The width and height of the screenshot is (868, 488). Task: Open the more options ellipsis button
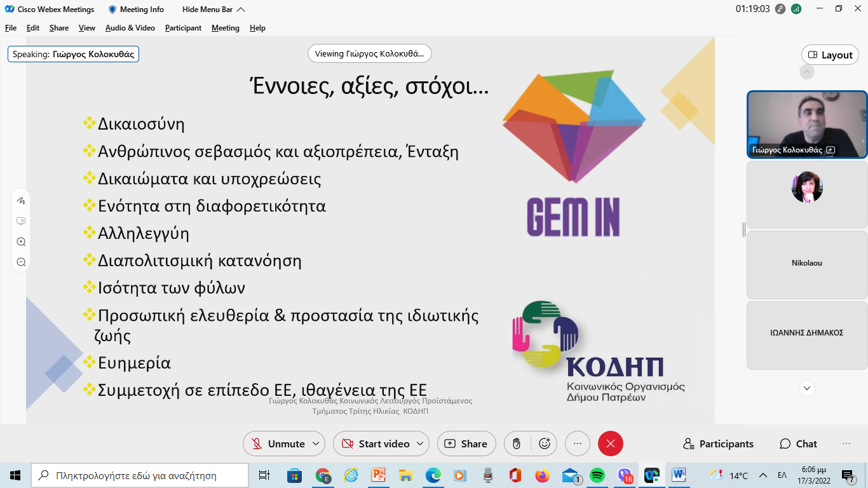(x=577, y=444)
